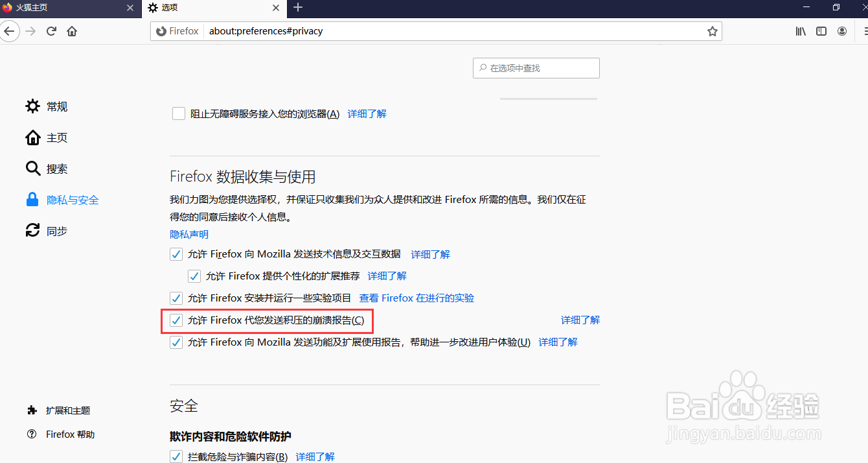This screenshot has width=868, height=463.
Task: Open the Library icon in toolbar
Action: click(801, 31)
